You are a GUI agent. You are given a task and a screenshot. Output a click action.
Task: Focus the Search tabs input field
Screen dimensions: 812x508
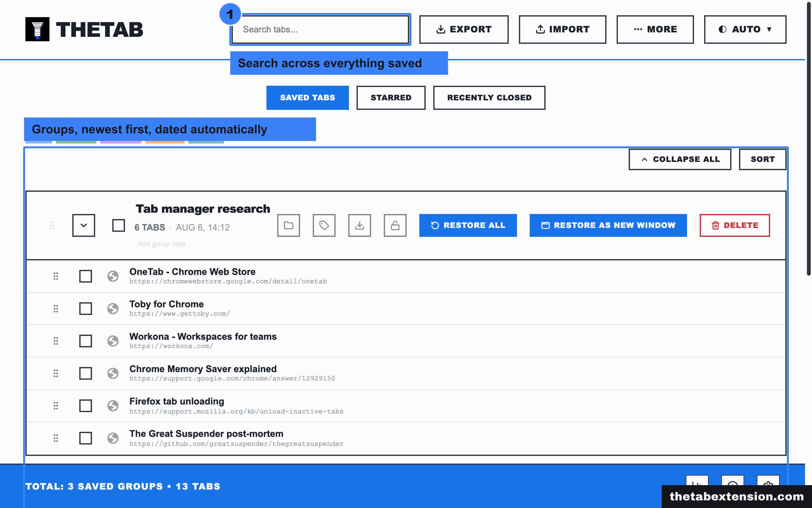[320, 29]
